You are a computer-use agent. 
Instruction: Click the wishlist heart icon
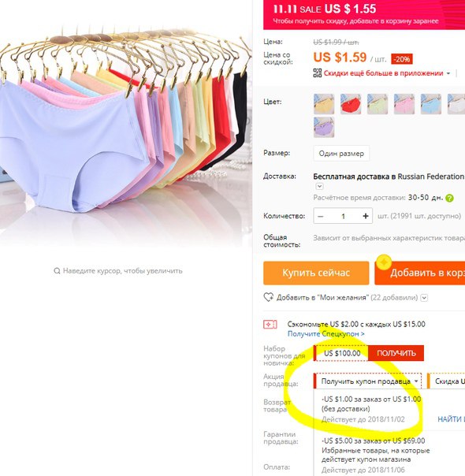click(268, 297)
